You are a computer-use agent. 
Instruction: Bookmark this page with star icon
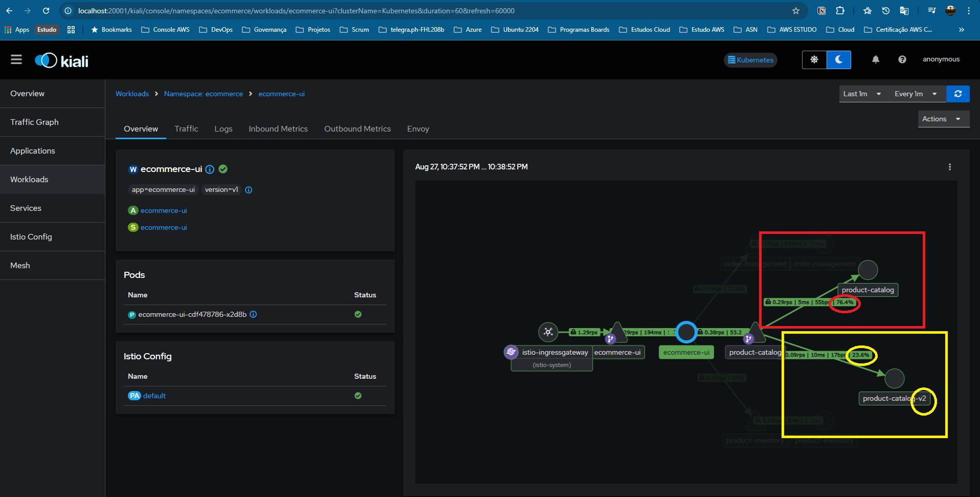pos(795,11)
